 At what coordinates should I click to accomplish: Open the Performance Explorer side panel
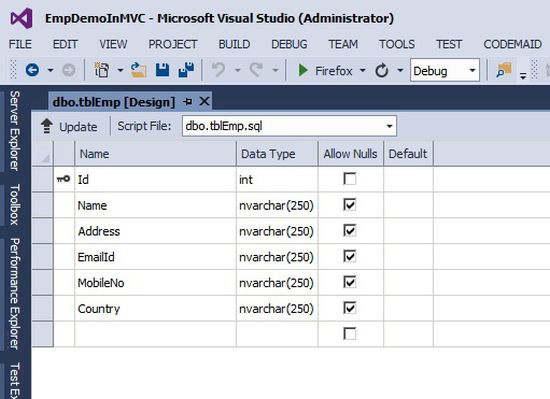click(x=14, y=293)
